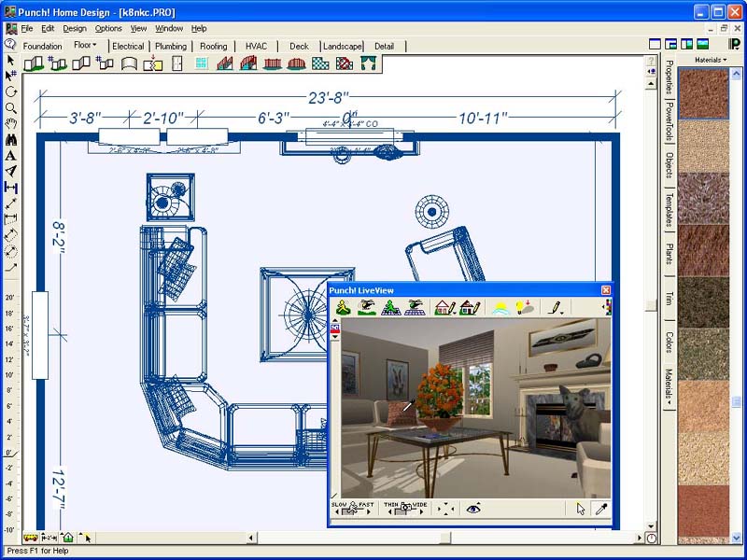Click the door tool icon
Viewport: 747px width, 560px height.
176,63
